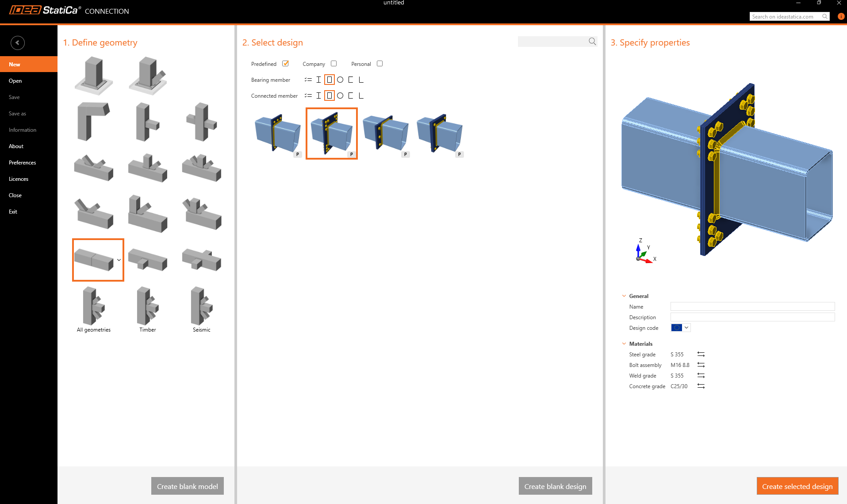The width and height of the screenshot is (847, 504).
Task: Click Create selected design button
Action: pyautogui.click(x=797, y=486)
